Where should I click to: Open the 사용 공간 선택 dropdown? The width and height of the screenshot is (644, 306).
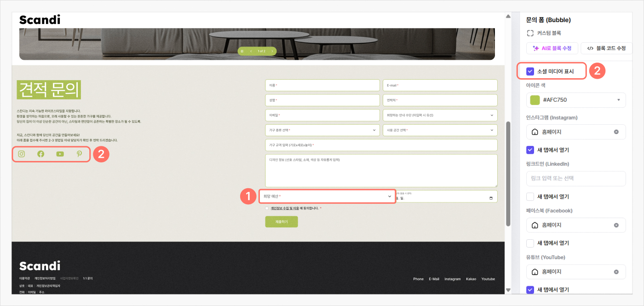click(x=440, y=130)
